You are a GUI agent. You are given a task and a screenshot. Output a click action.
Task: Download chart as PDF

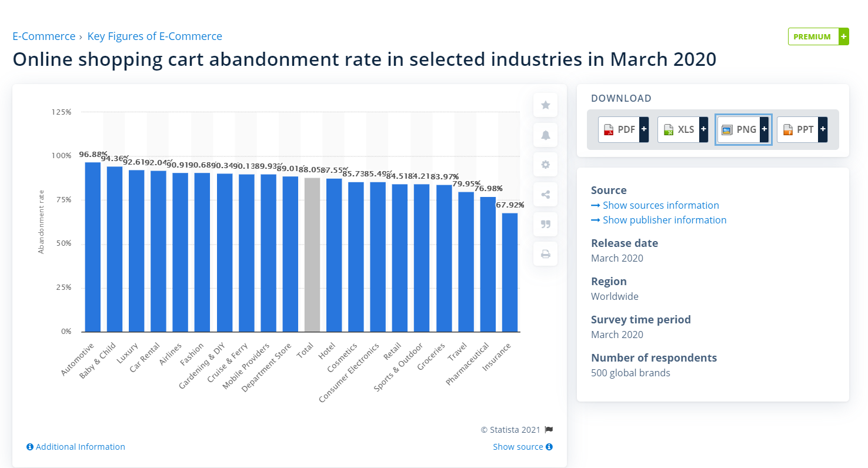(x=623, y=129)
